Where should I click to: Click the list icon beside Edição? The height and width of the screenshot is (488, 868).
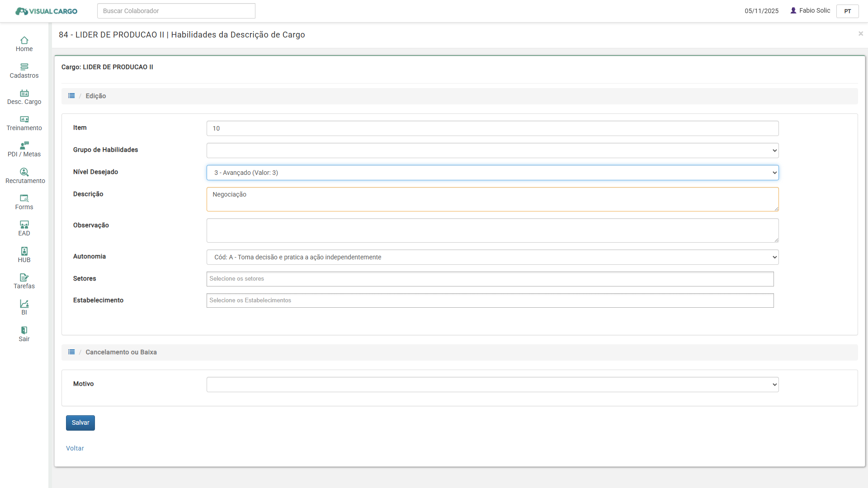(x=71, y=96)
